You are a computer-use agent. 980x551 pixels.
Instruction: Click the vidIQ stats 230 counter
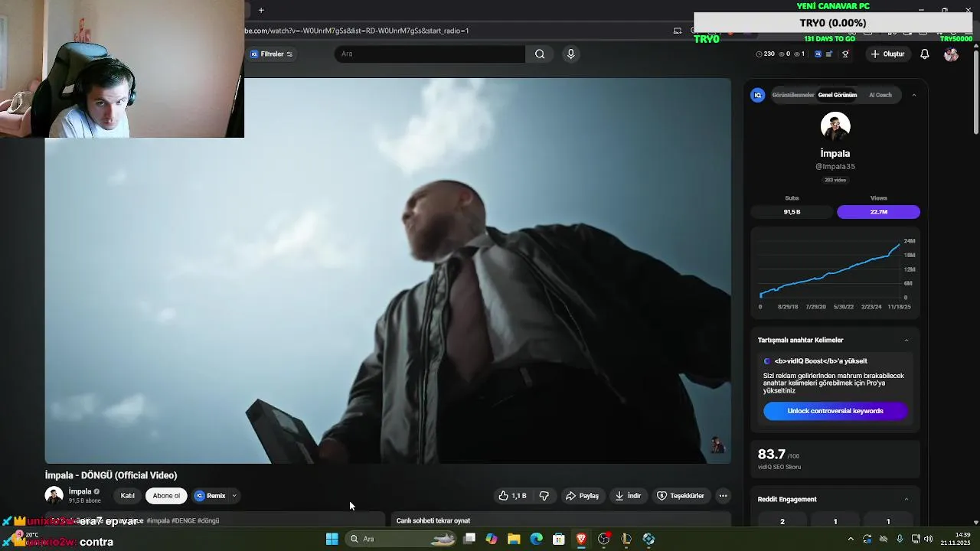[x=765, y=54]
